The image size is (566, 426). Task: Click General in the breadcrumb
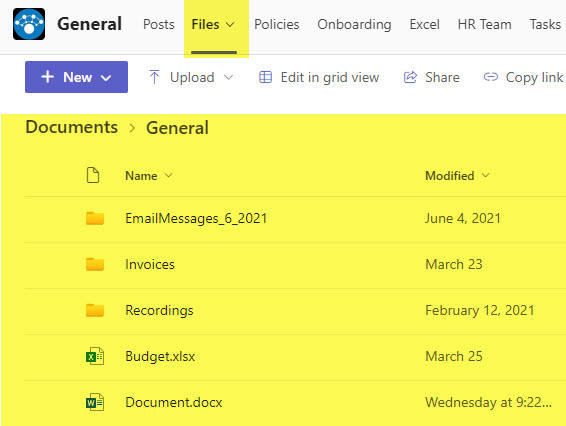point(177,128)
